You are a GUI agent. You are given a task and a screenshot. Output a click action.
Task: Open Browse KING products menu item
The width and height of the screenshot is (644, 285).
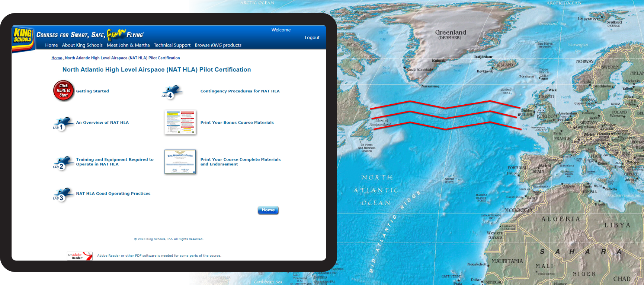[218, 45]
